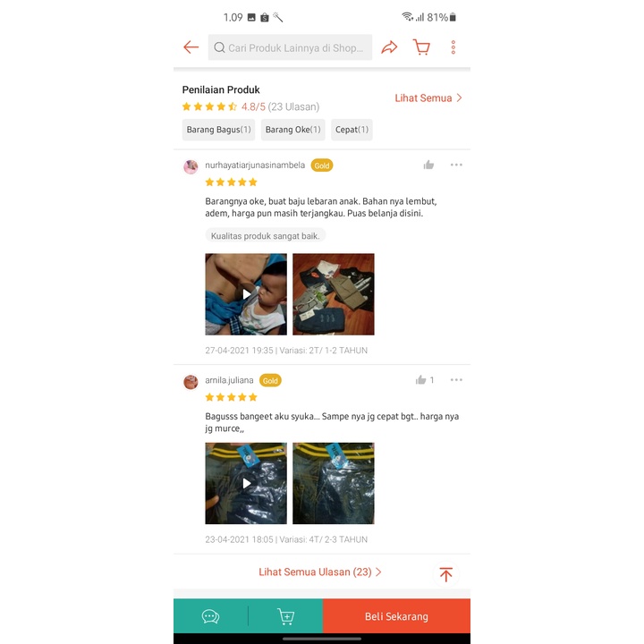Open the shopping cart icon
Viewport: 644px width, 644px height.
pyautogui.click(x=422, y=47)
